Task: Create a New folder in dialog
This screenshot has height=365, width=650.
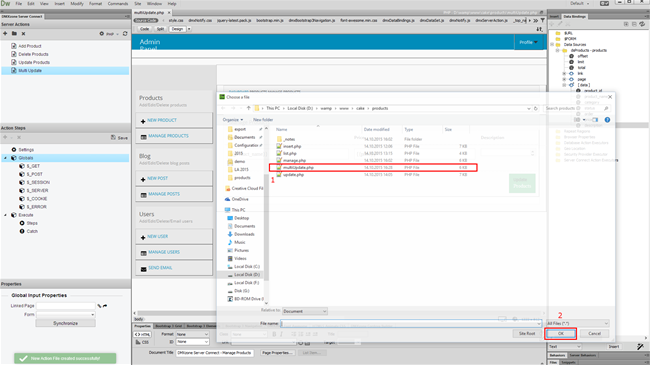Action: pos(263,120)
